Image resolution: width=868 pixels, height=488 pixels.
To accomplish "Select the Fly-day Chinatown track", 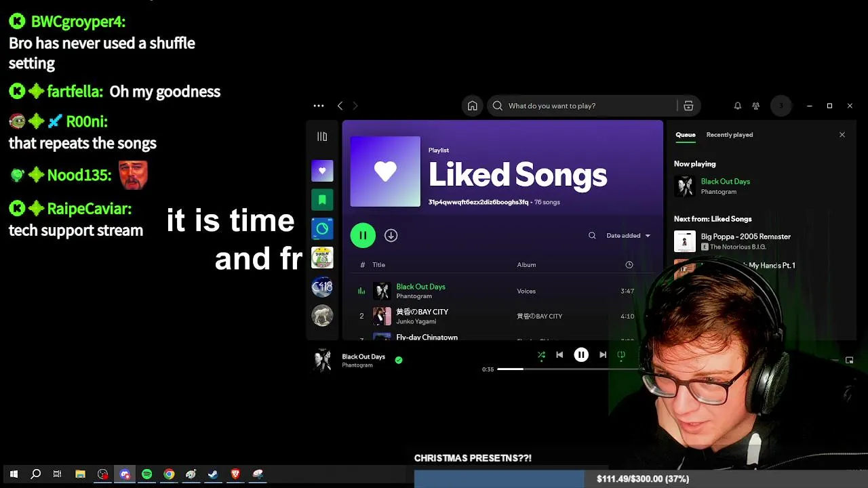I will (x=427, y=337).
